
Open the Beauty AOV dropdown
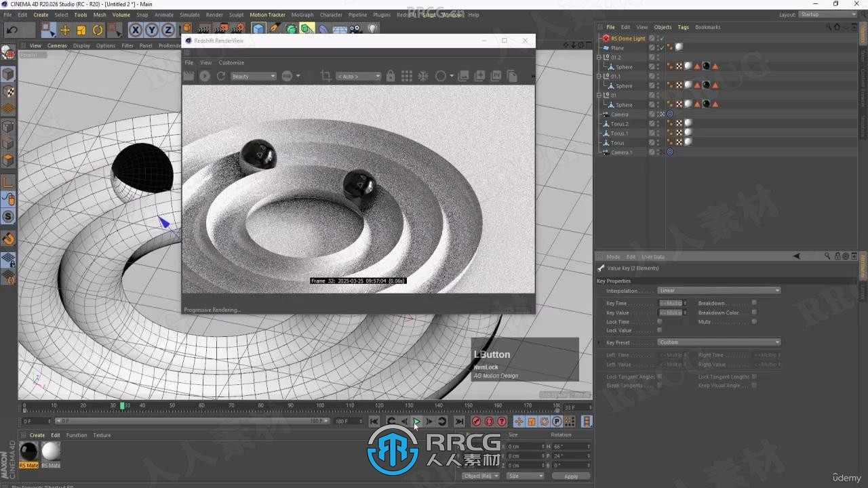tap(254, 77)
